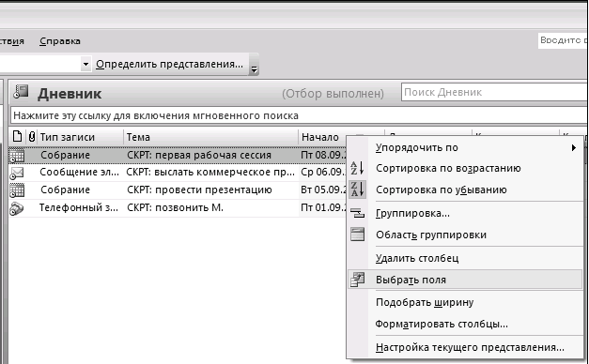Click the Journal folder icon beside Дневник
This screenshot has height=364, width=589.
click(21, 92)
